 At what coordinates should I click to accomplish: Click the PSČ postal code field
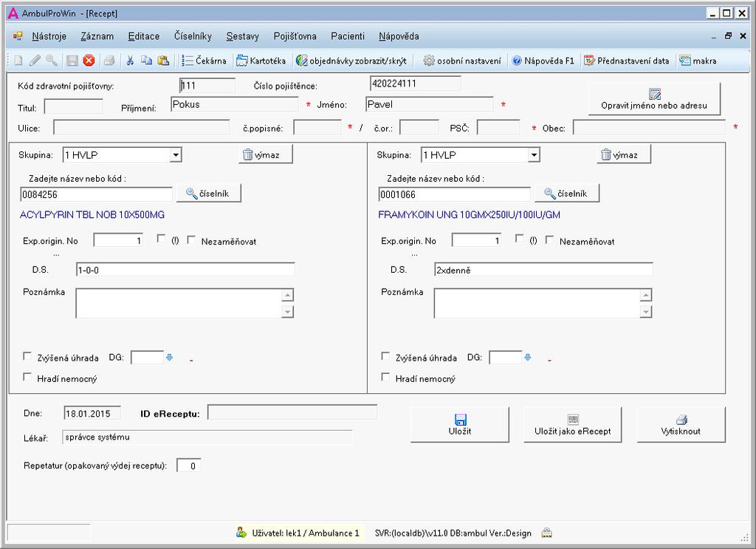pos(498,128)
